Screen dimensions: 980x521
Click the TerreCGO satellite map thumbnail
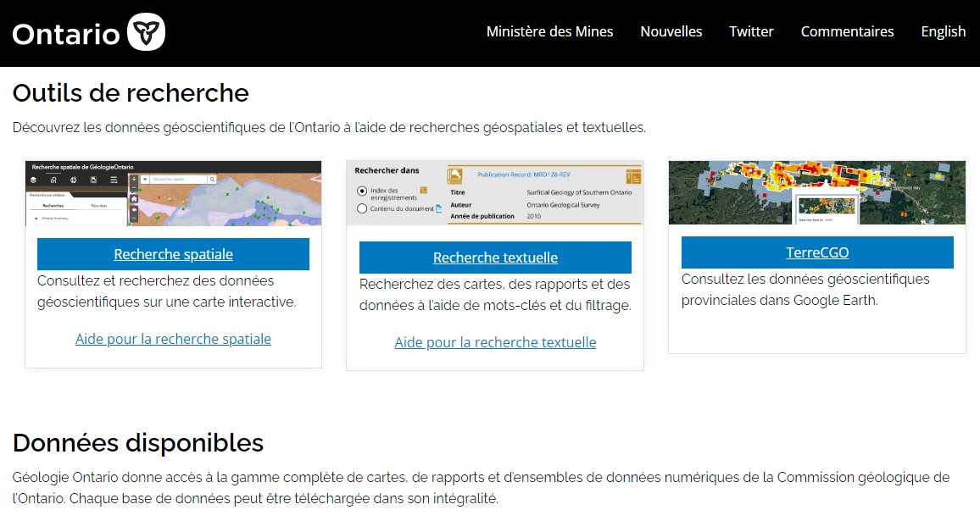[816, 192]
